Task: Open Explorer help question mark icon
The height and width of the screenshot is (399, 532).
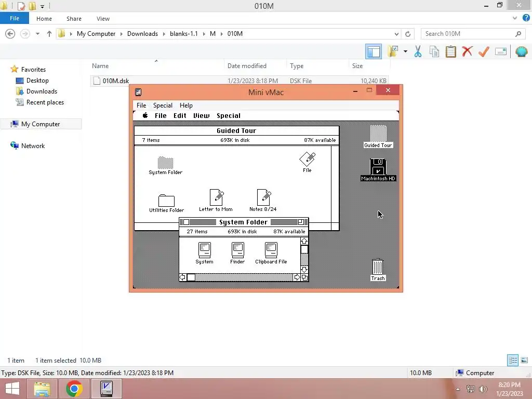Action: point(526,18)
